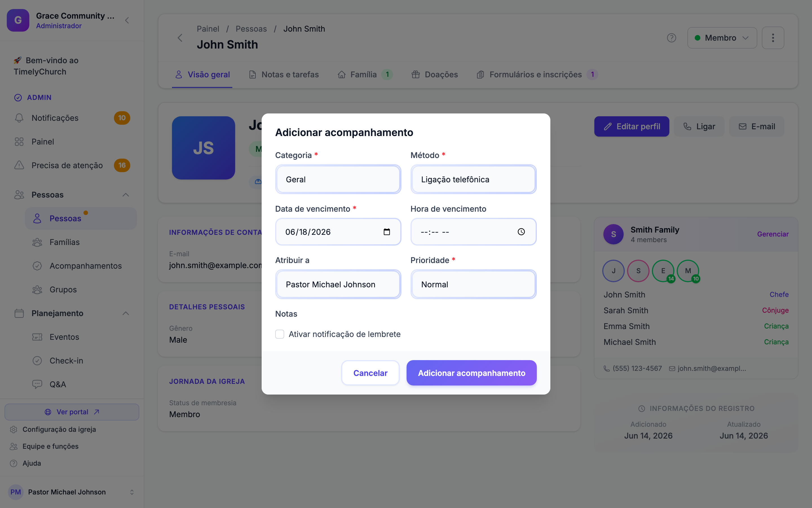The height and width of the screenshot is (508, 812).
Task: Click the Hora de vencimento time field
Action: point(473,232)
